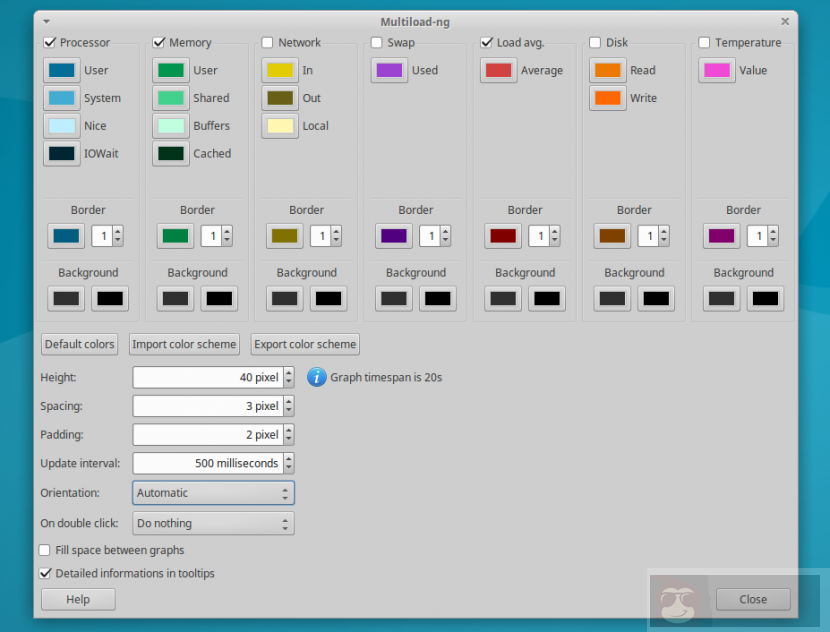Click into the Height pixel field
This screenshot has width=830, height=632.
(x=207, y=377)
